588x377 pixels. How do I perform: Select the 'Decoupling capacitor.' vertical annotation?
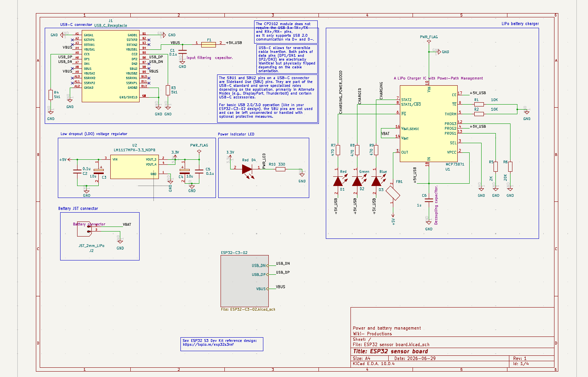(x=436, y=205)
